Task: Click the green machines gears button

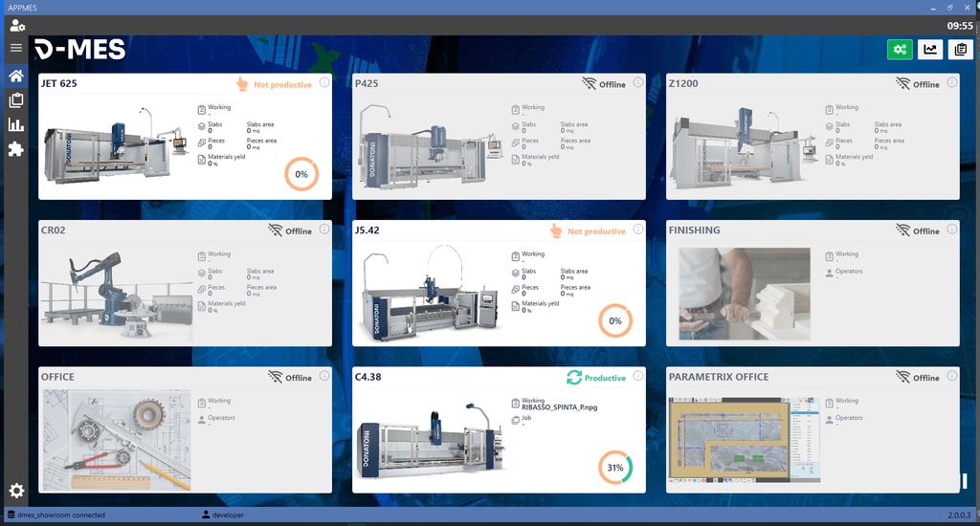Action: coord(900,50)
